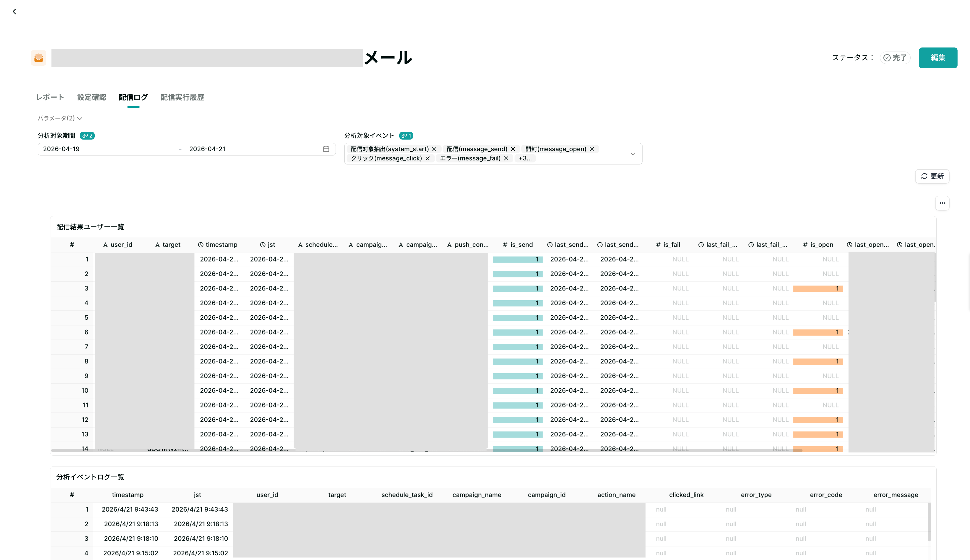Click the first last_fail_... column header
Image resolution: width=970 pixels, height=560 pixels.
click(x=718, y=245)
